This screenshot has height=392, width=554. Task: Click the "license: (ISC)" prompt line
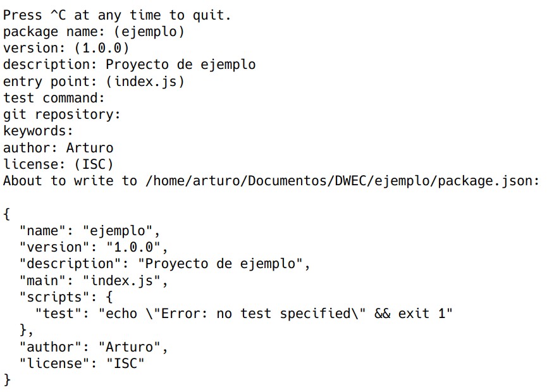click(58, 164)
